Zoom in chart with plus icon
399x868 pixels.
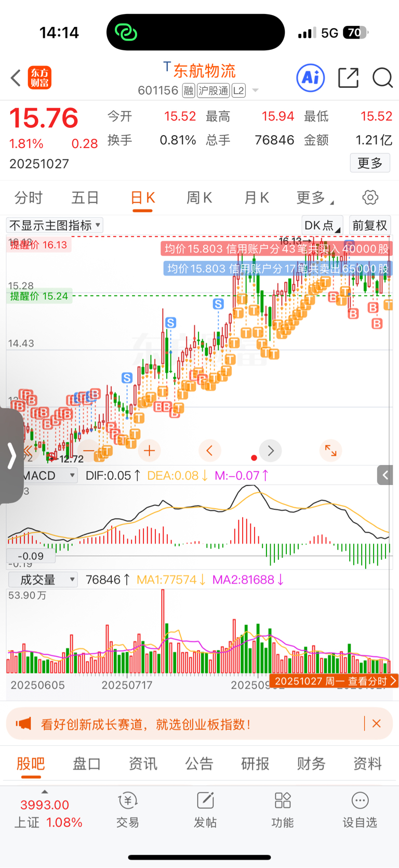[150, 451]
